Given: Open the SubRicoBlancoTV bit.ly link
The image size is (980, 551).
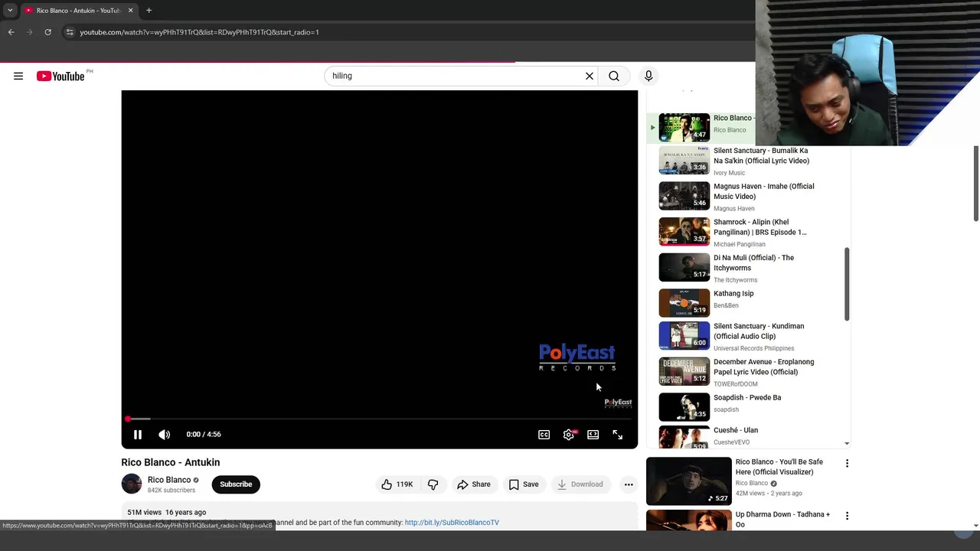Looking at the screenshot, I should [x=452, y=523].
